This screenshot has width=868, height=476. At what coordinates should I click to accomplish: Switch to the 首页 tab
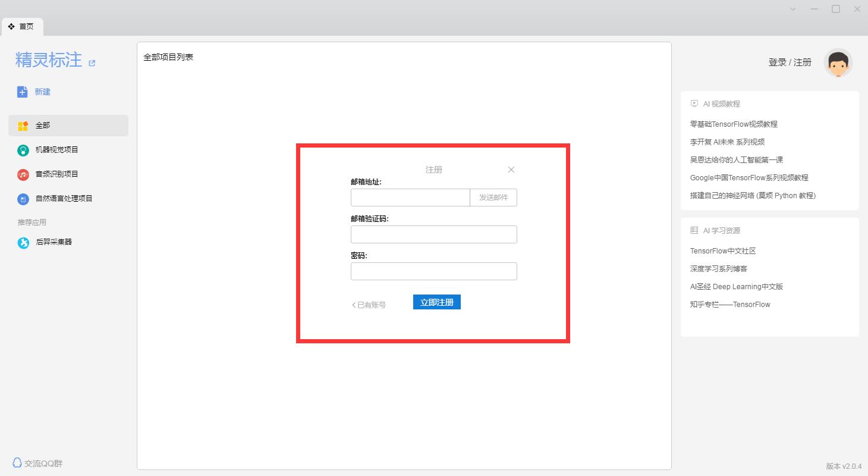(x=22, y=27)
